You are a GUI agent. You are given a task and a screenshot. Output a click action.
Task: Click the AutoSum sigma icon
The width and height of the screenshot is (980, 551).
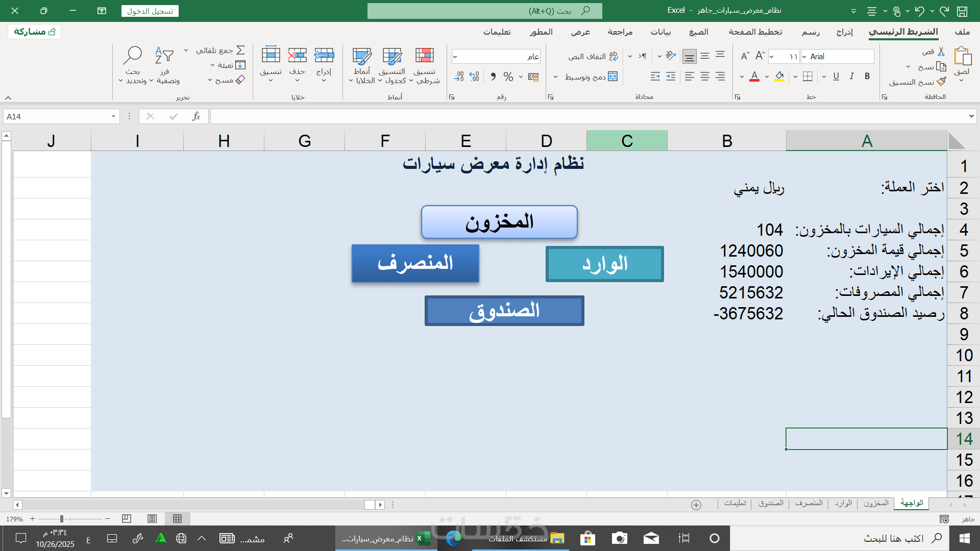240,50
